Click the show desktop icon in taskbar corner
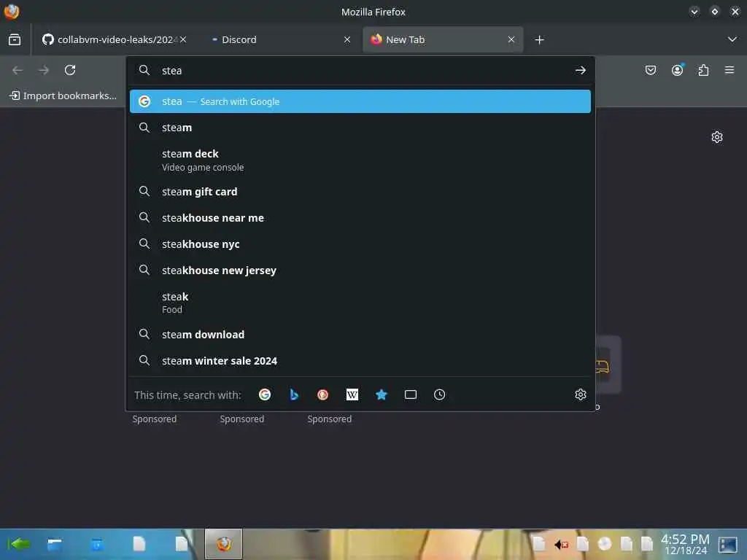747x560 pixels. (728, 544)
